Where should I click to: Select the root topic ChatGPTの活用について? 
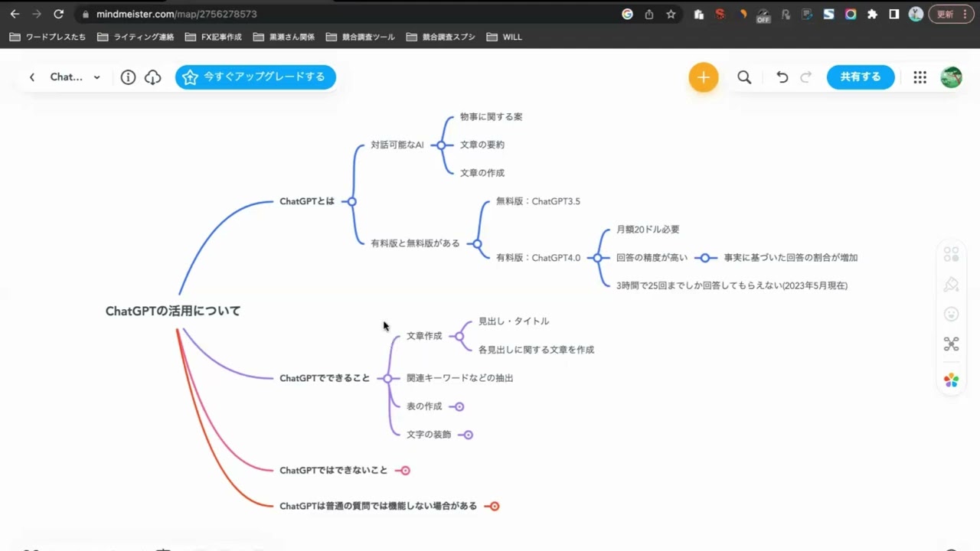173,311
